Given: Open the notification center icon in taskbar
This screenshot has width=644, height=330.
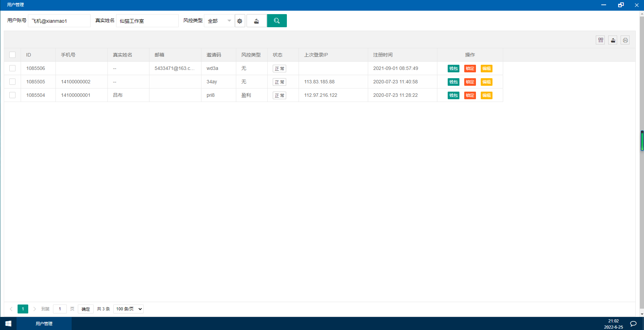Looking at the screenshot, I should 633,323.
